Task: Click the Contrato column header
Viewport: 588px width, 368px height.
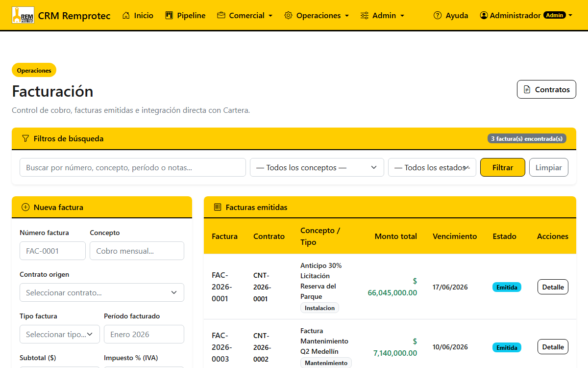Action: tap(269, 236)
